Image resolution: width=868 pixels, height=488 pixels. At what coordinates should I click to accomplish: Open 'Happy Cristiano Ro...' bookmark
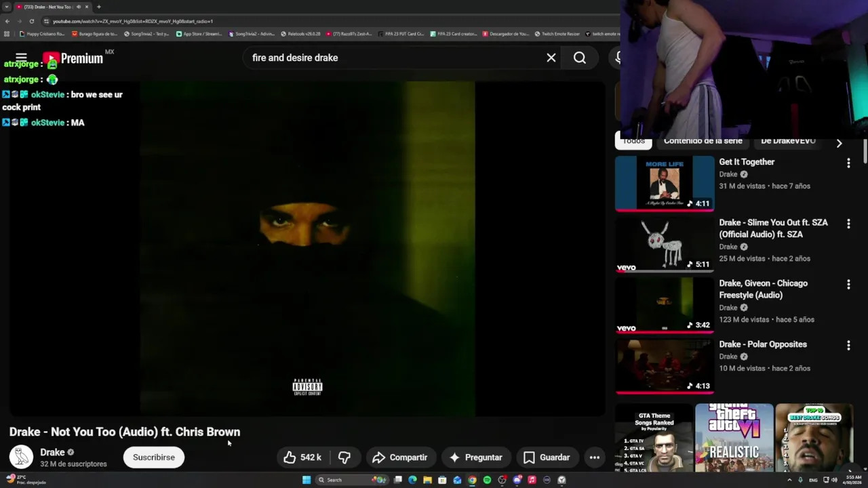click(x=42, y=34)
